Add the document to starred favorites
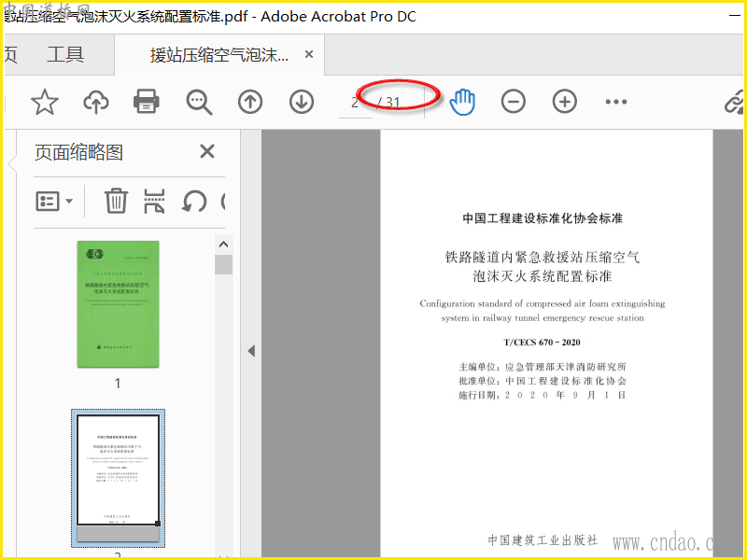 click(x=45, y=102)
